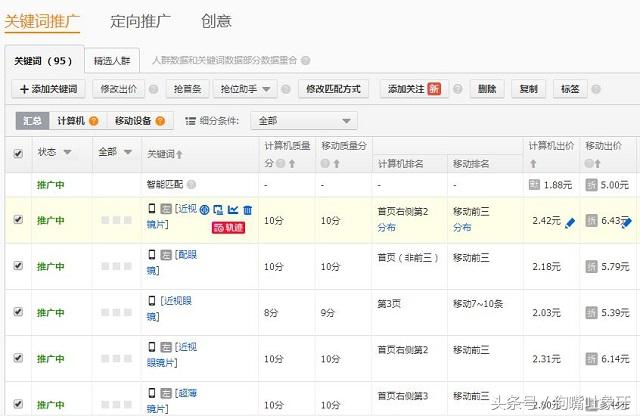Click orange question icon beside 移动设备 tab
Viewport: 640px width, 416px height.
(160, 121)
